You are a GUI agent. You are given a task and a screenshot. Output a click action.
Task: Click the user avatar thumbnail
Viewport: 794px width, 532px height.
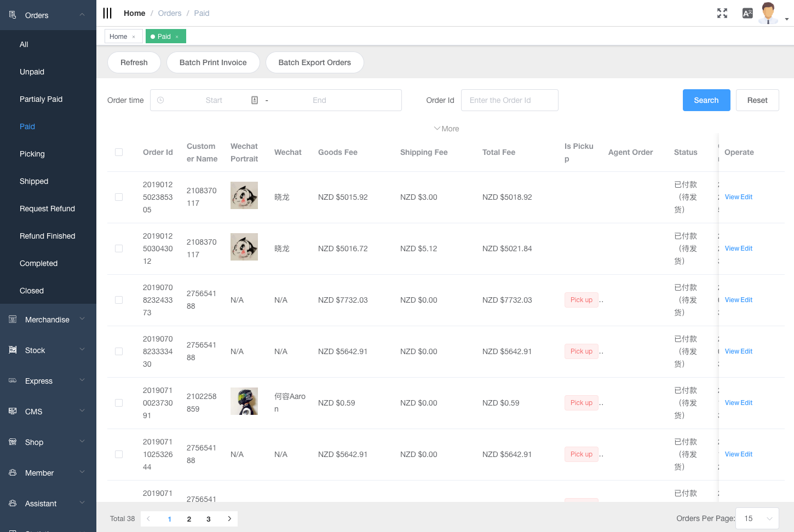click(768, 13)
